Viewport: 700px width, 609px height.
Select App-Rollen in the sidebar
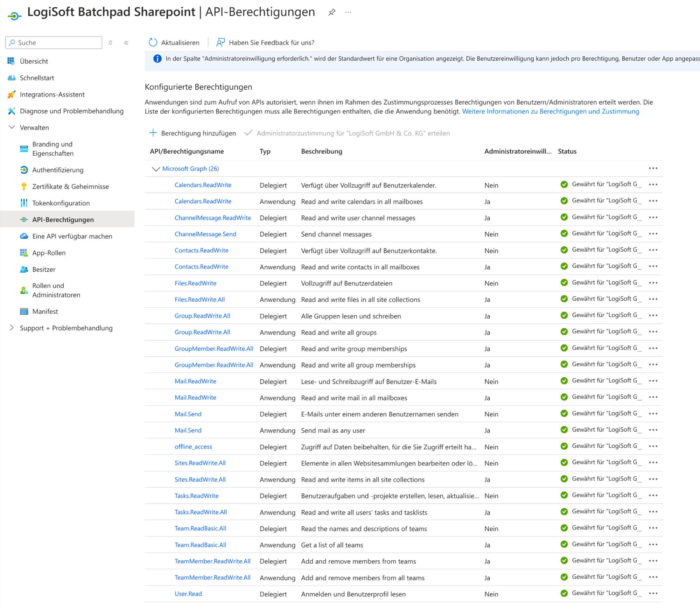coord(49,253)
